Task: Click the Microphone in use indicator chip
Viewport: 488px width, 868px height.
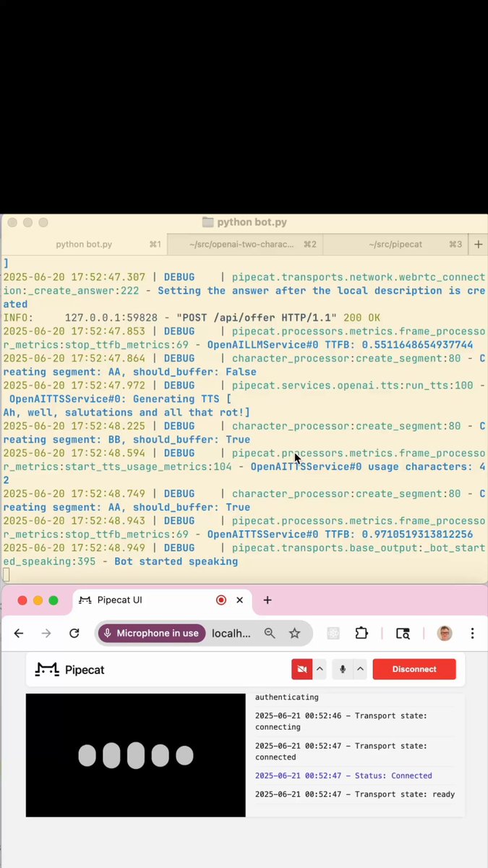Action: click(x=152, y=633)
